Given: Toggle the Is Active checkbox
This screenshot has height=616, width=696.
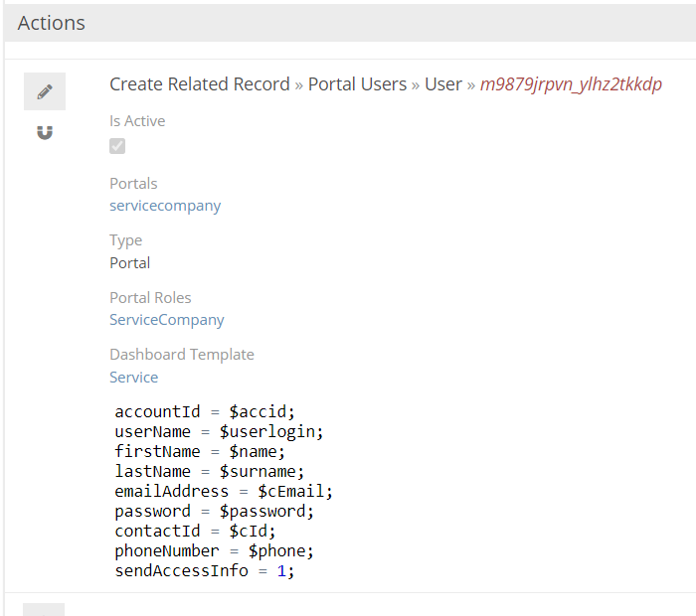Looking at the screenshot, I should coord(117,146).
